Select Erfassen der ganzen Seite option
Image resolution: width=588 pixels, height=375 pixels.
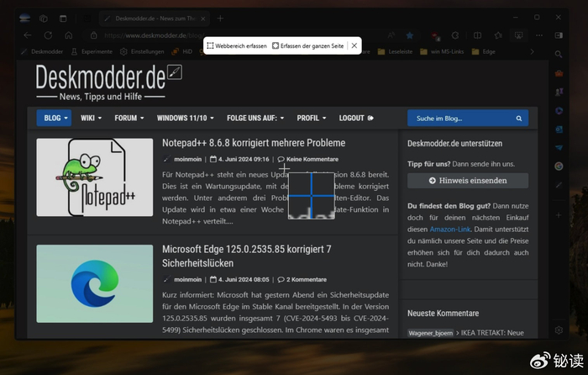(x=307, y=45)
